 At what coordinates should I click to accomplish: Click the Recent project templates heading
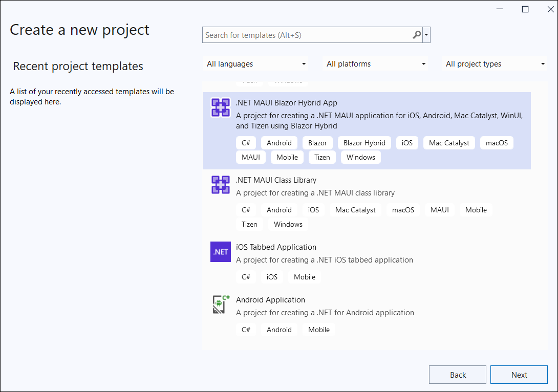[x=78, y=66]
